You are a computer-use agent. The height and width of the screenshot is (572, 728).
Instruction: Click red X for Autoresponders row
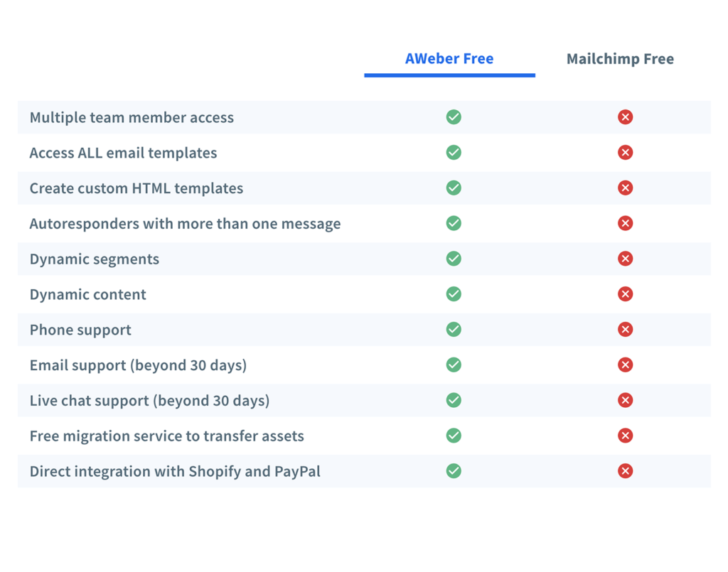(x=625, y=223)
